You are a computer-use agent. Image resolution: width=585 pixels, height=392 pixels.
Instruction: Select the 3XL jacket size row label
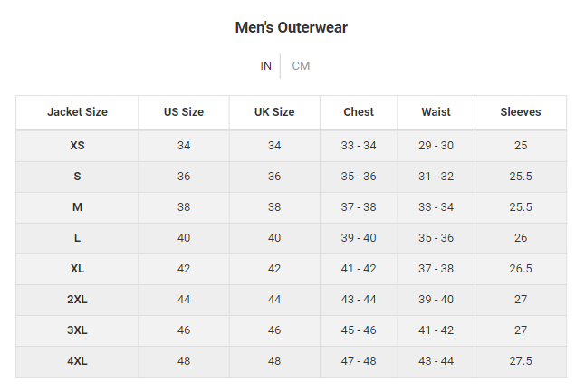point(77,330)
